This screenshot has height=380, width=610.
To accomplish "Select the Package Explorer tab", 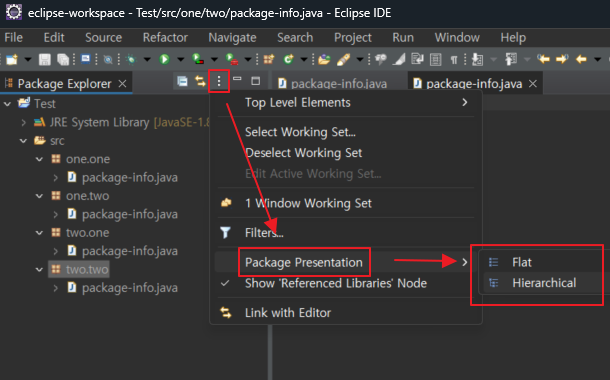I will pos(65,84).
